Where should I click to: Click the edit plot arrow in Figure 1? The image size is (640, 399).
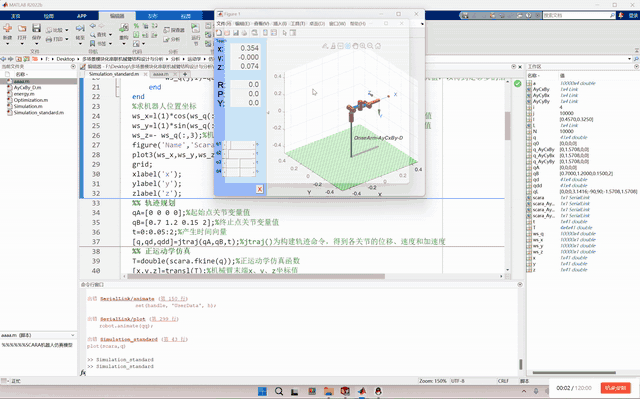(x=284, y=33)
